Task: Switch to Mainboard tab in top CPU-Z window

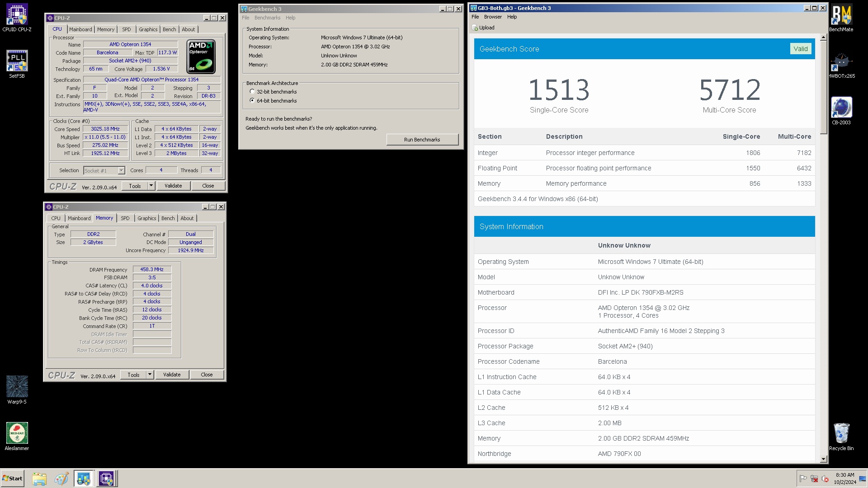Action: [x=80, y=29]
